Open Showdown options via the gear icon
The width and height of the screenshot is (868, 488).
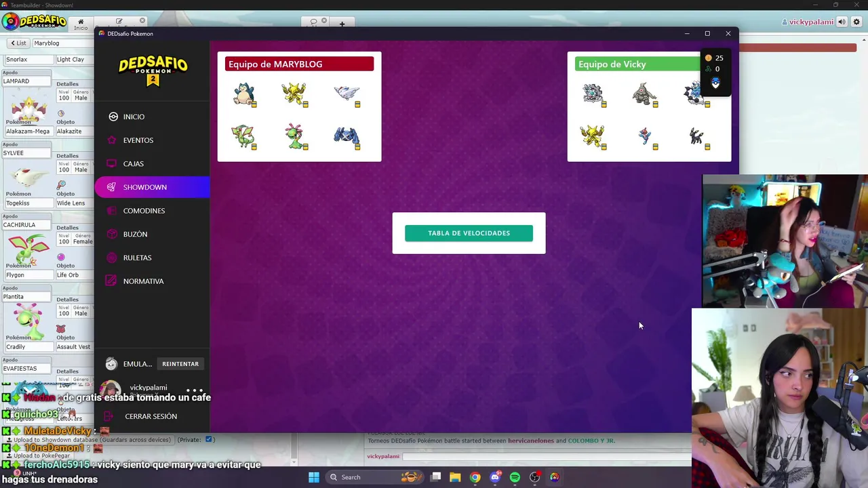click(856, 22)
